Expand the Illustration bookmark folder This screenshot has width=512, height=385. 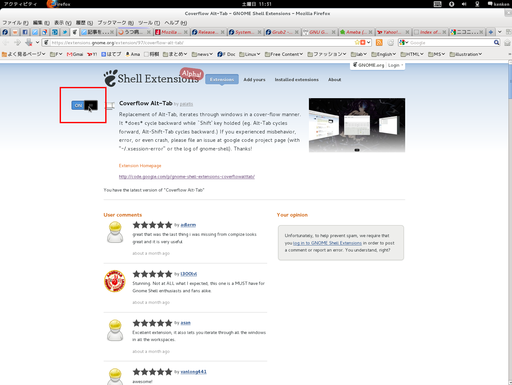466,54
